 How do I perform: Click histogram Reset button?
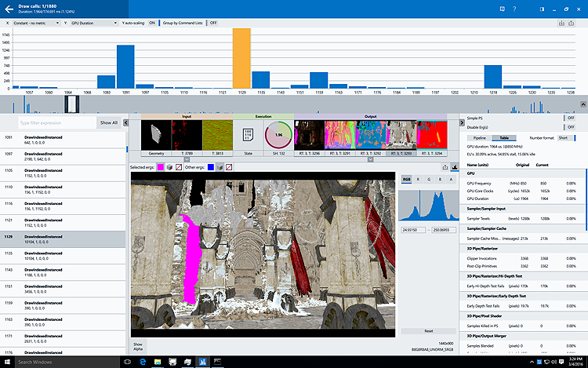click(x=429, y=331)
